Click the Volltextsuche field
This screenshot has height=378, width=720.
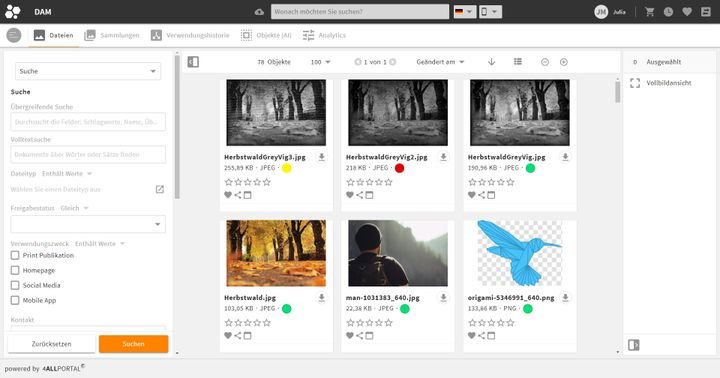point(88,154)
